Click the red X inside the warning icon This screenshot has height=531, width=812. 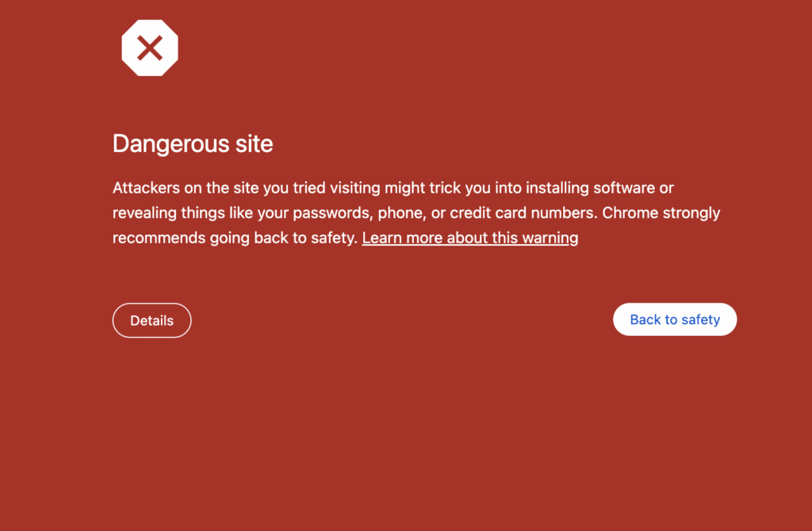point(150,48)
